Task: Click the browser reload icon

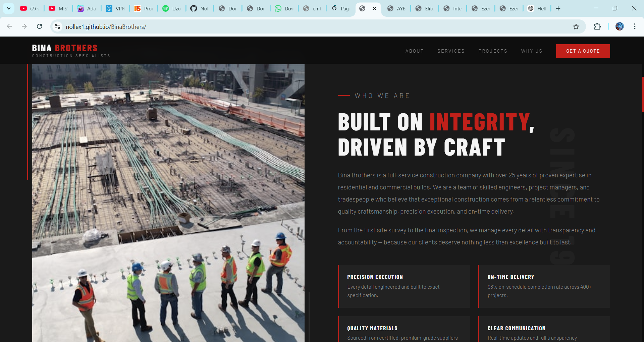Action: pos(39,26)
